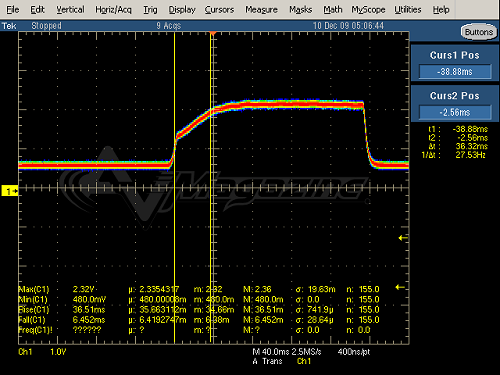The image size is (500, 375).
Task: Open the MyScope menu
Action: point(368,10)
